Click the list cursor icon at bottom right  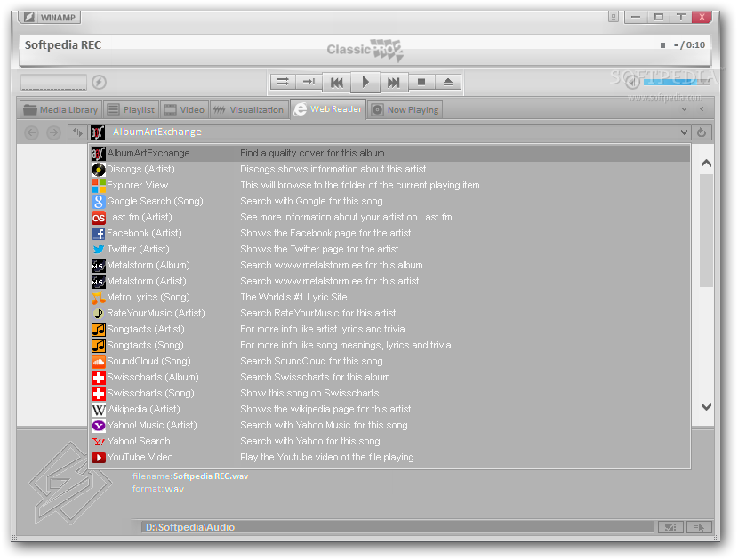[699, 527]
